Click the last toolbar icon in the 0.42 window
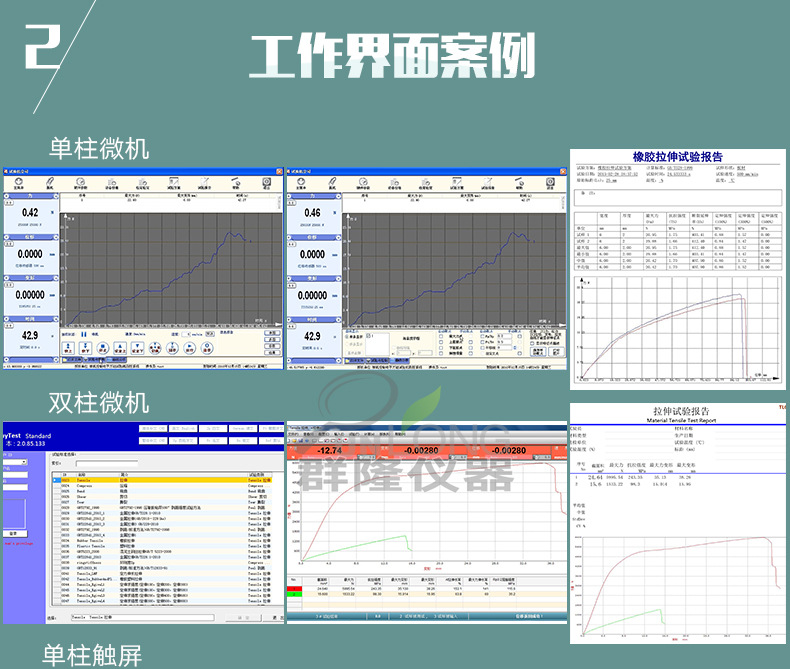The image size is (790, 669). [267, 181]
